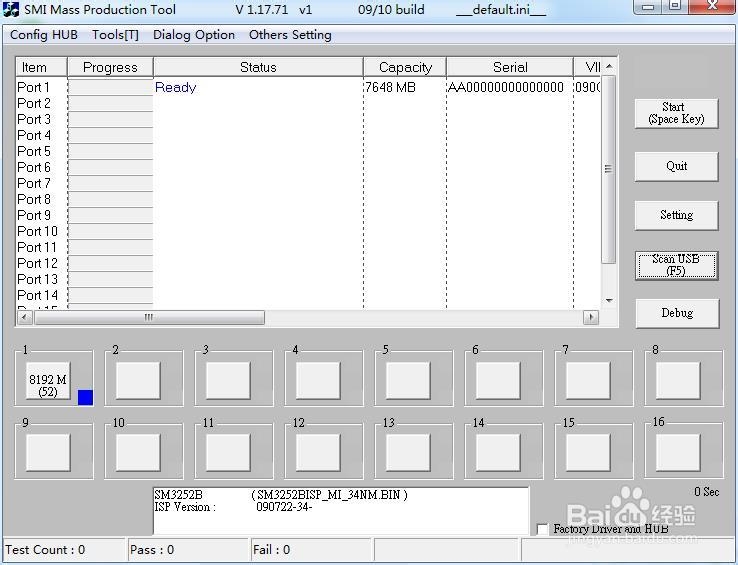The image size is (738, 565).
Task: Select the Port 5 row
Action: pyautogui.click(x=308, y=152)
